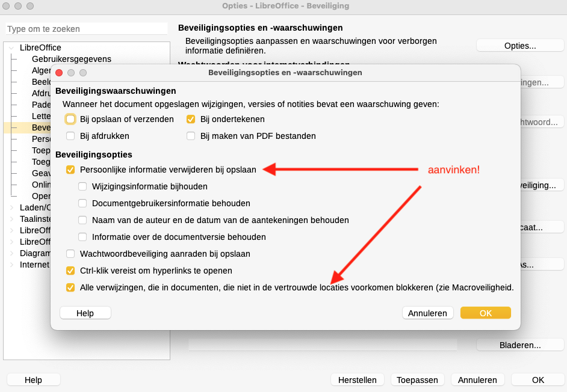This screenshot has width=567, height=392.
Task: Open Help from the security options dialog
Action: click(x=85, y=313)
